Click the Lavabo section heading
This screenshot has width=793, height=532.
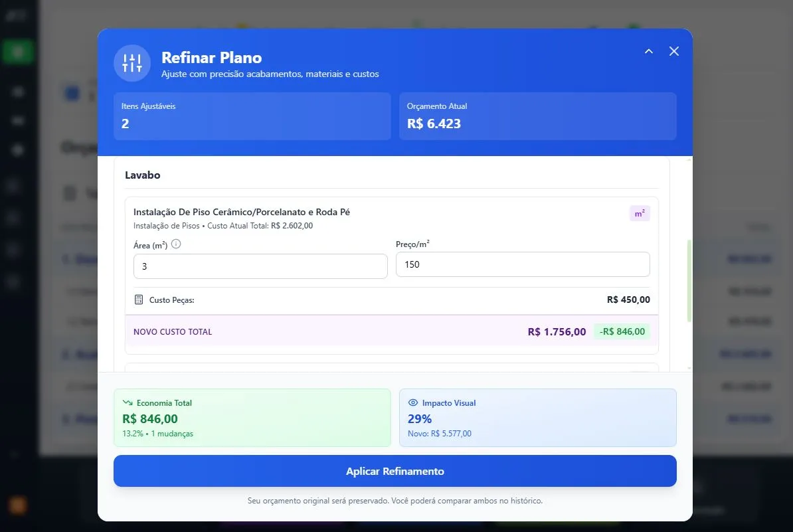pyautogui.click(x=143, y=175)
